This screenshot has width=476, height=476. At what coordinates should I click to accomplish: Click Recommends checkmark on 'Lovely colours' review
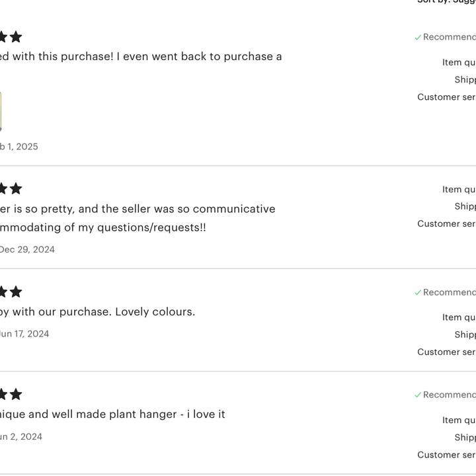click(x=418, y=293)
